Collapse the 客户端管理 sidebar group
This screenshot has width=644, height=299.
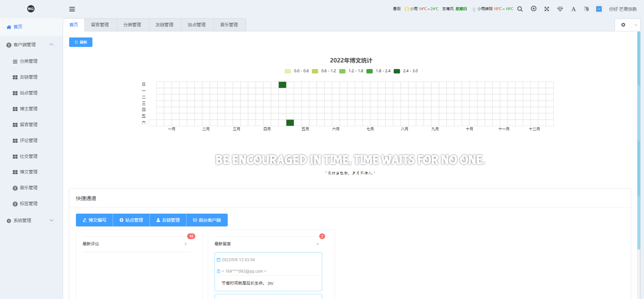click(31, 45)
